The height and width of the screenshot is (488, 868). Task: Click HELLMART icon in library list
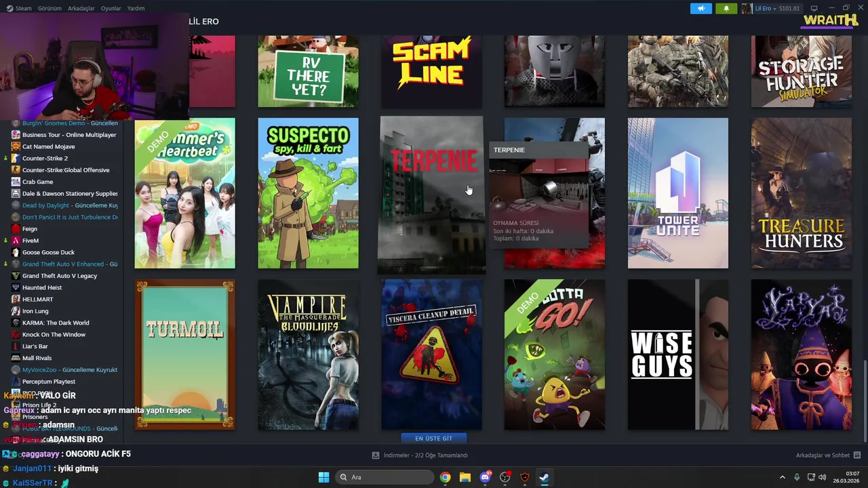point(16,300)
